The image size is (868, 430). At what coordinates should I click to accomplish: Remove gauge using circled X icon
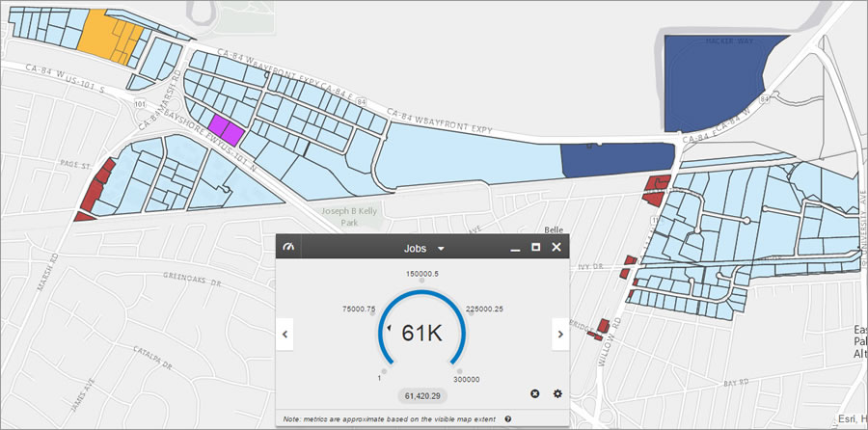click(x=534, y=393)
